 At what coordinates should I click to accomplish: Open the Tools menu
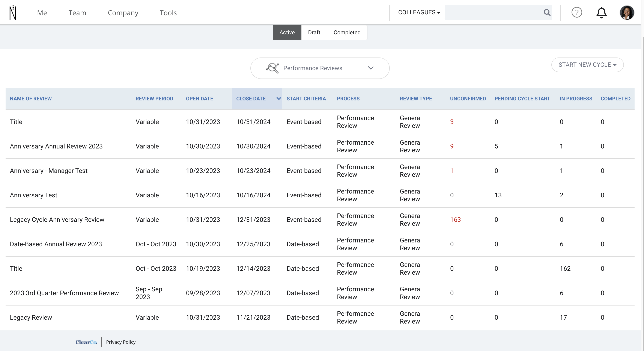pyautogui.click(x=168, y=13)
